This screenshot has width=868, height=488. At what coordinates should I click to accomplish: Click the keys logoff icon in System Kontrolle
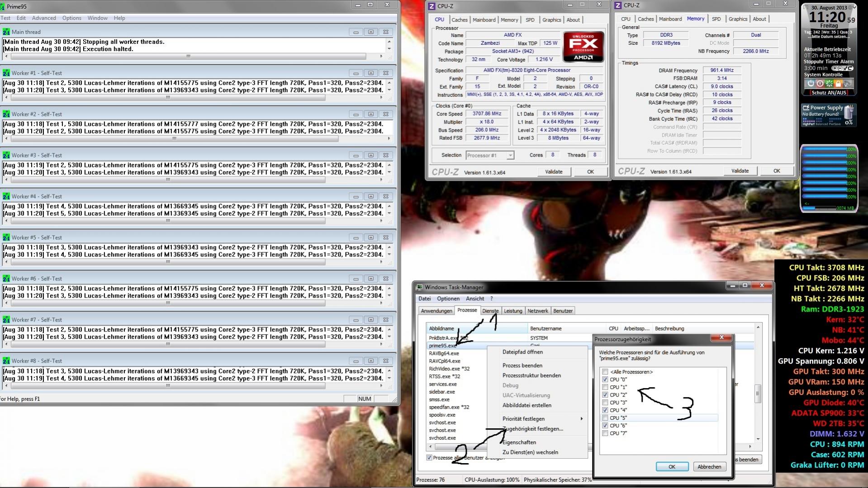[x=847, y=84]
